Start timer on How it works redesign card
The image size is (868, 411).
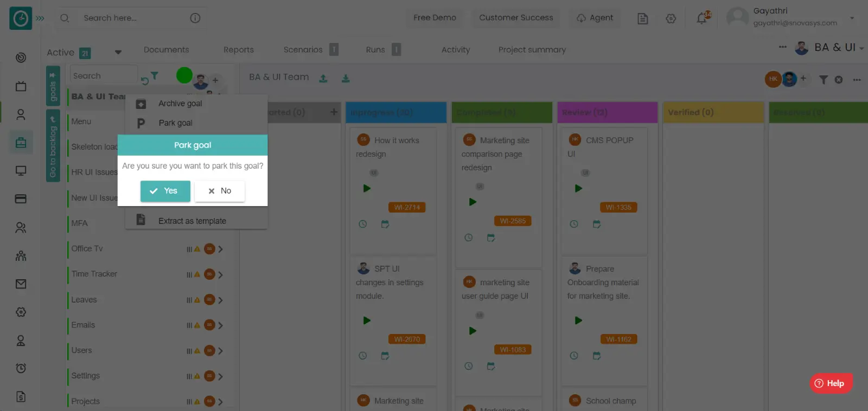pos(367,189)
